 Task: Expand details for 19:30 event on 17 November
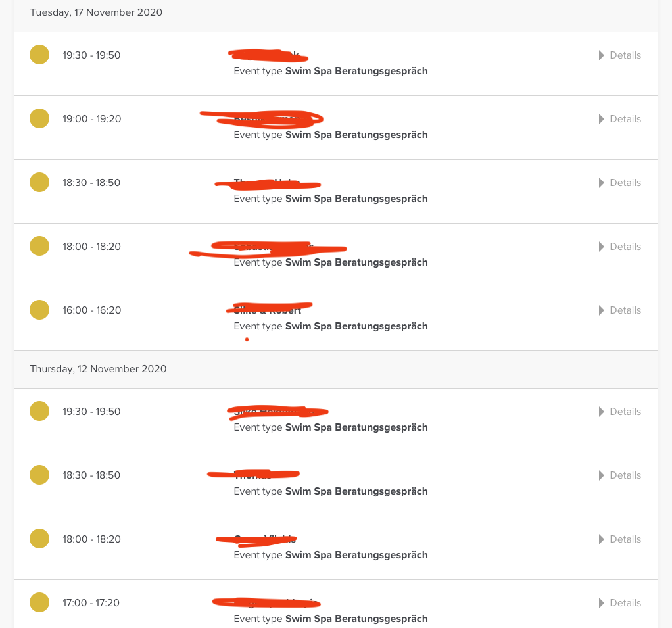tap(619, 55)
